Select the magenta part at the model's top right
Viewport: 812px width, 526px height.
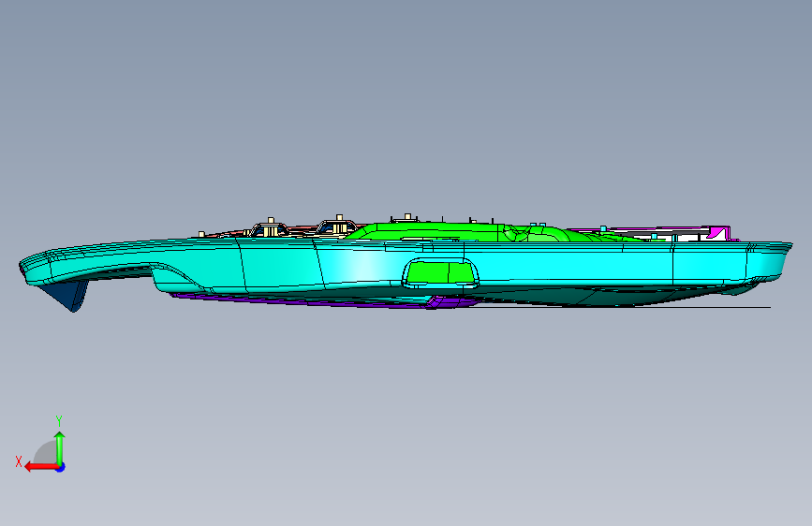click(x=718, y=233)
